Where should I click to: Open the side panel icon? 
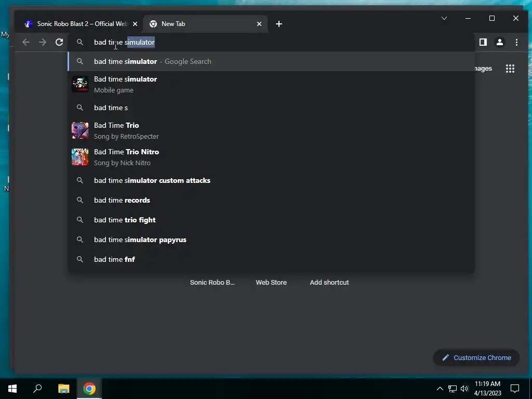click(483, 42)
